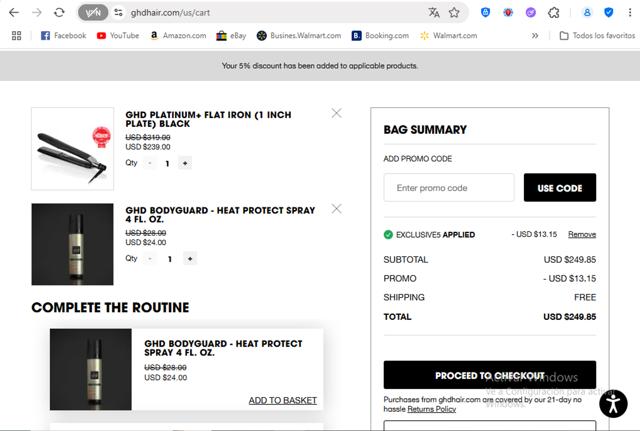
Task: Open the red bug extension icon
Action: tap(508, 13)
